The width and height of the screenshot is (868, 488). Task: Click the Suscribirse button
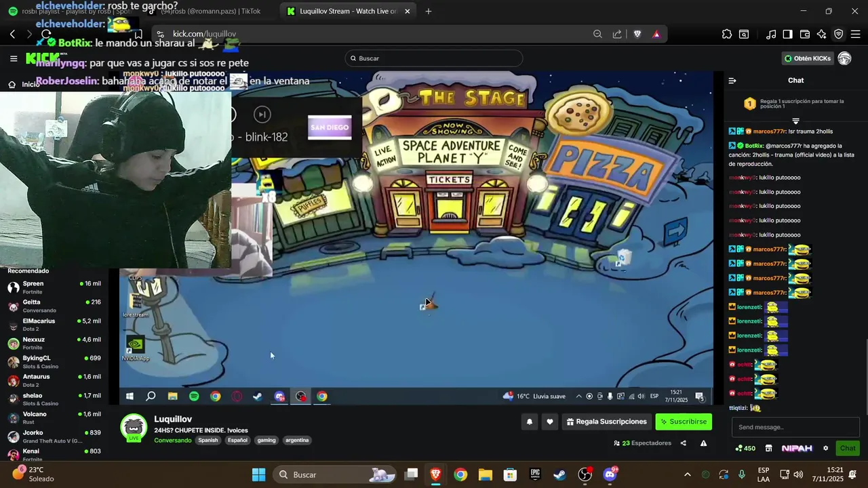click(x=684, y=422)
